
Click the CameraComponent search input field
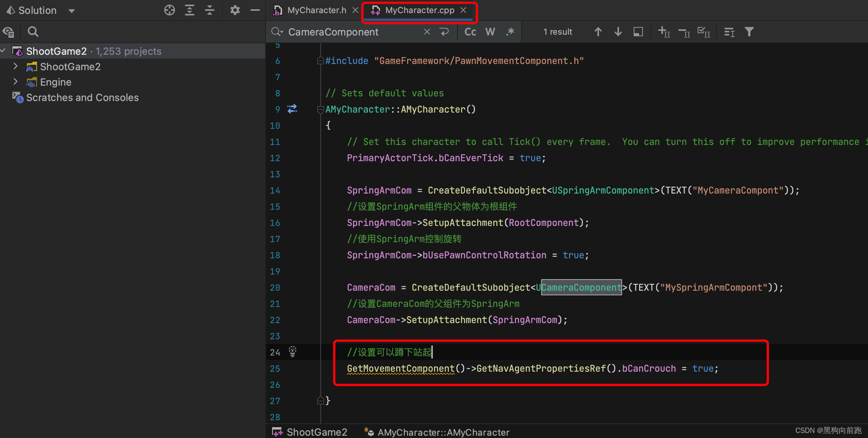pyautogui.click(x=347, y=32)
